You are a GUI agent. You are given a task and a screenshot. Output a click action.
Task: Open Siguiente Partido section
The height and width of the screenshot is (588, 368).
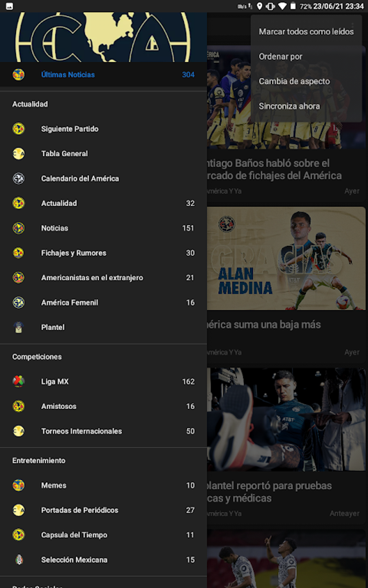point(70,129)
